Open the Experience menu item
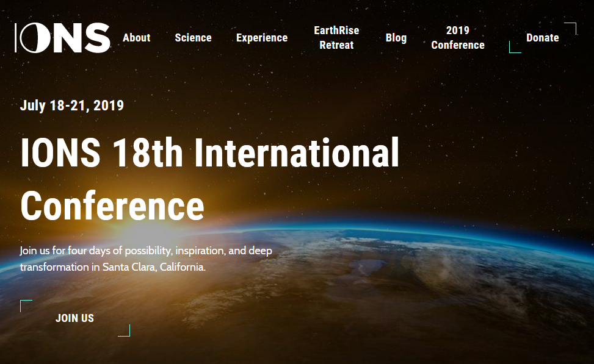The height and width of the screenshot is (364, 594). pos(262,37)
